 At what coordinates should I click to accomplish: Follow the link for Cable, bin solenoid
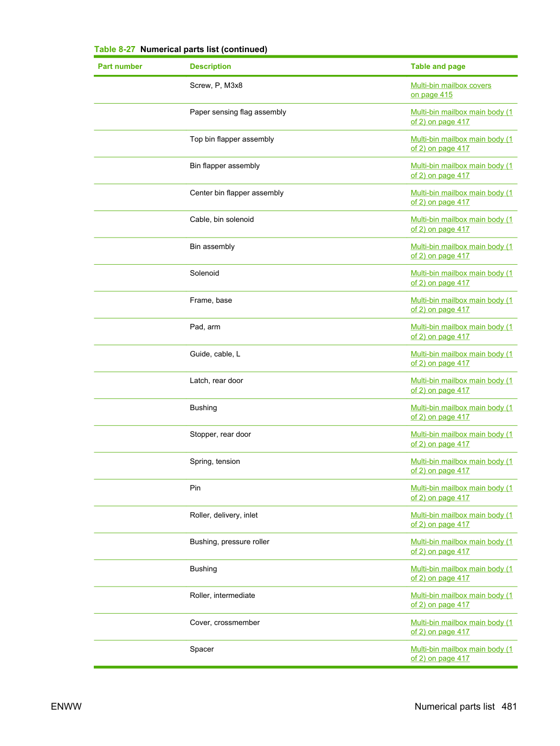(x=461, y=225)
